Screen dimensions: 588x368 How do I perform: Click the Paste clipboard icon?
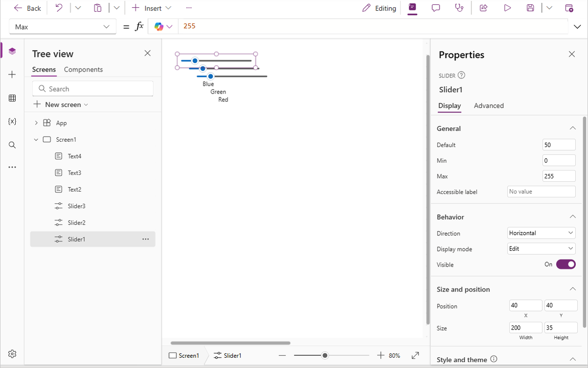(x=98, y=8)
